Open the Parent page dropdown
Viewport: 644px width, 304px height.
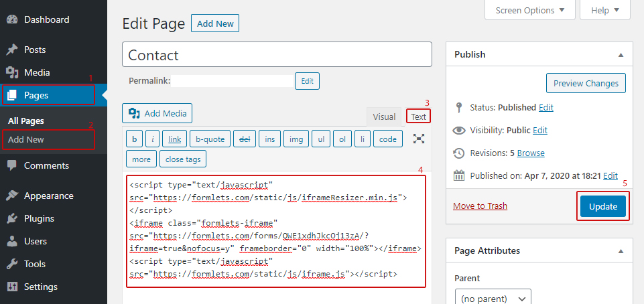coord(493,298)
